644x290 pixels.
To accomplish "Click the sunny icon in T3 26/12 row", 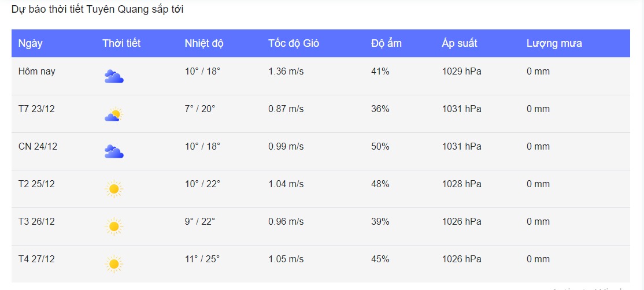I will (x=114, y=226).
